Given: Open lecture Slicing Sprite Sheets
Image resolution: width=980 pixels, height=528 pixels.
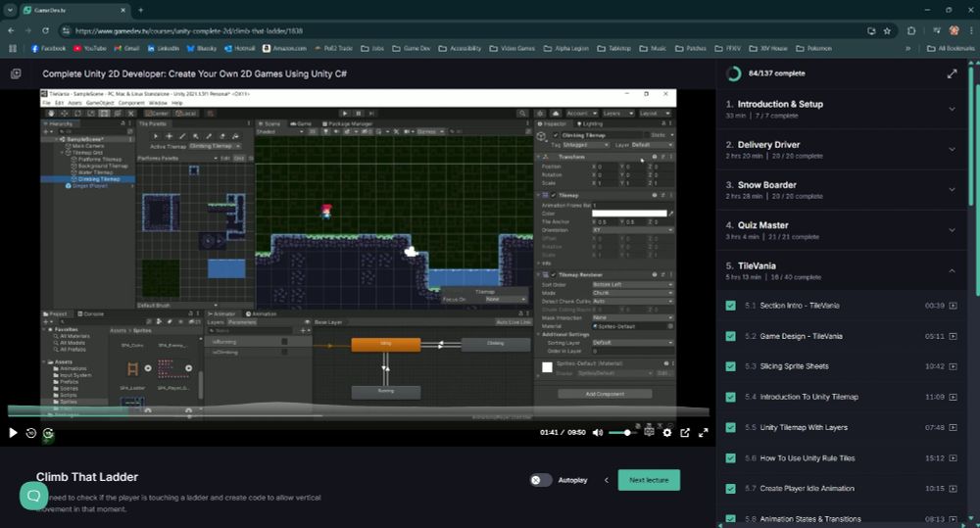Looking at the screenshot, I should pyautogui.click(x=794, y=366).
